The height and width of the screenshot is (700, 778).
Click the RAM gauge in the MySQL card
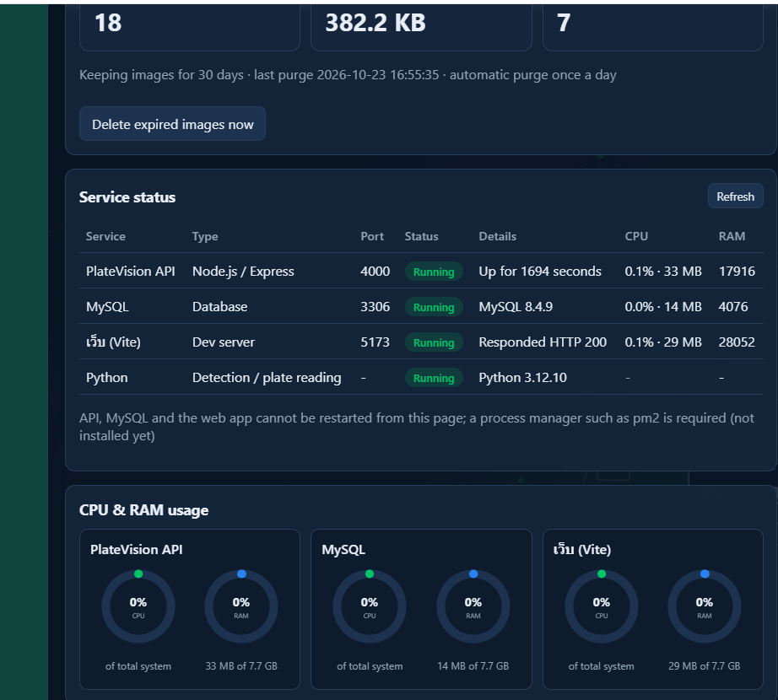[473, 606]
